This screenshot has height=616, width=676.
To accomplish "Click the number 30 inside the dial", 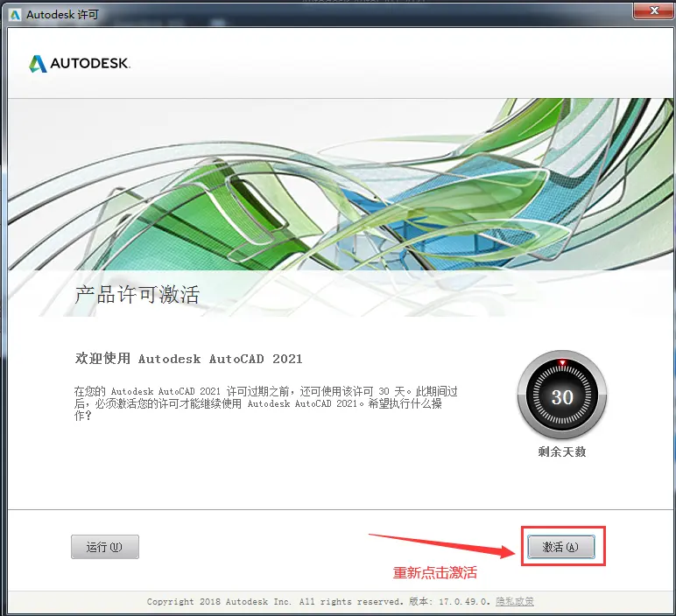I will (561, 397).
